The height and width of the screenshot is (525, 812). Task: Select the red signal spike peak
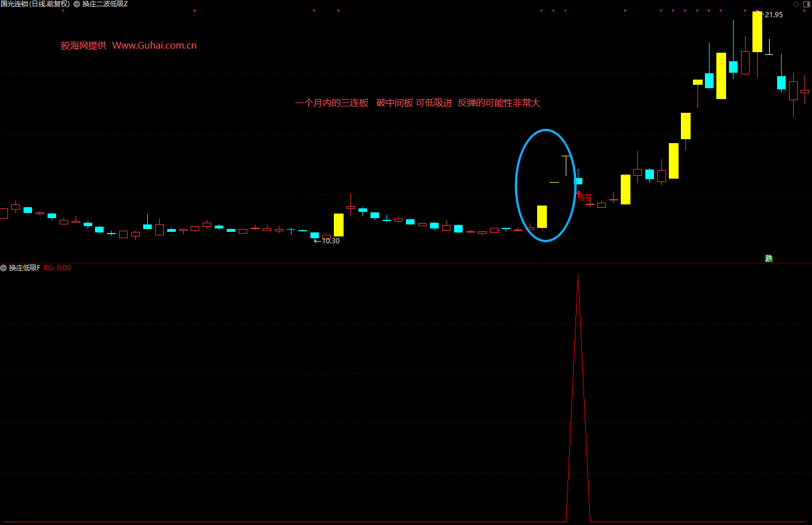click(x=578, y=278)
